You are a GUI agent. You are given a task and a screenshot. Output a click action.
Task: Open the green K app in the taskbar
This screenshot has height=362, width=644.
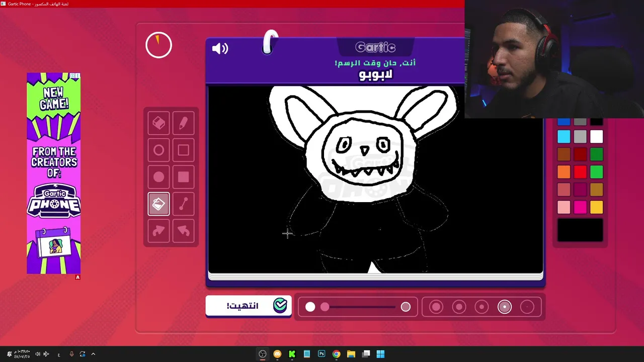pos(292,354)
